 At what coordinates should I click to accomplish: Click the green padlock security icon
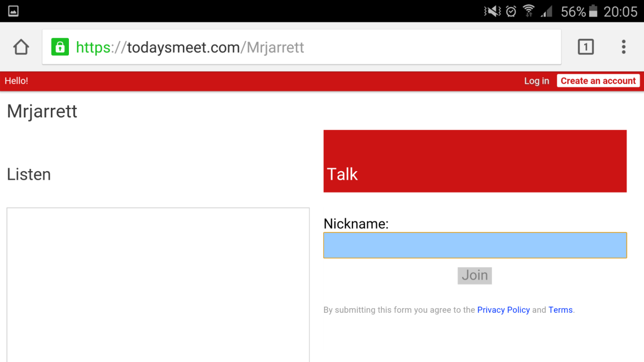(60, 47)
